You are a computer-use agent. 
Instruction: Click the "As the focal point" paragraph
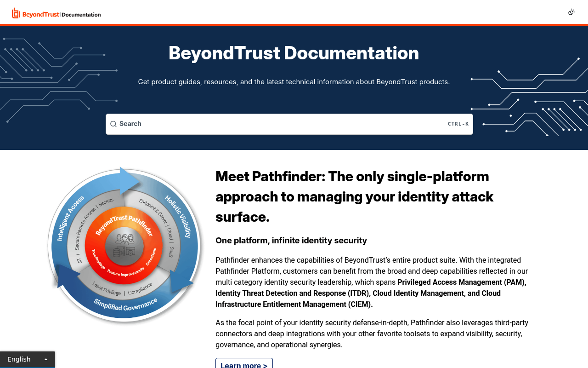[372, 333]
